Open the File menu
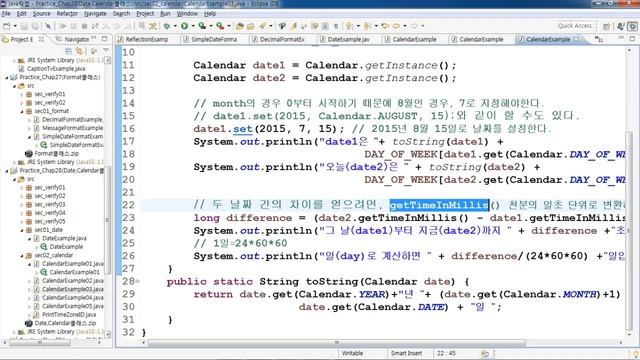640x360 pixels. pyautogui.click(x=6, y=13)
